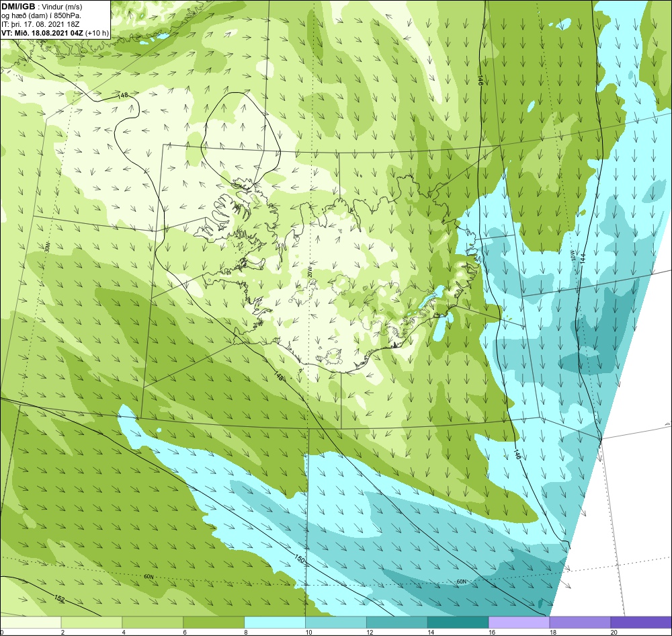Click the legend tick value '12'
Image resolution: width=672 pixels, height=636 pixels.
370,632
